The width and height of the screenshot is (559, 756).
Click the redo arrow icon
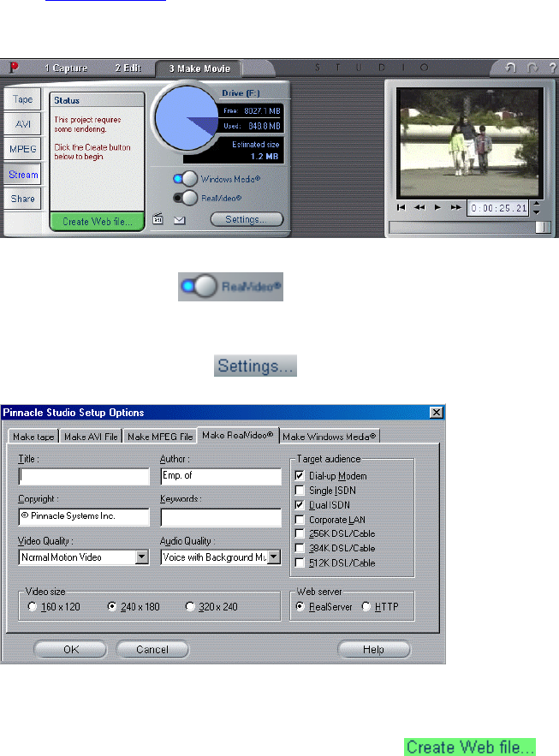[x=532, y=68]
